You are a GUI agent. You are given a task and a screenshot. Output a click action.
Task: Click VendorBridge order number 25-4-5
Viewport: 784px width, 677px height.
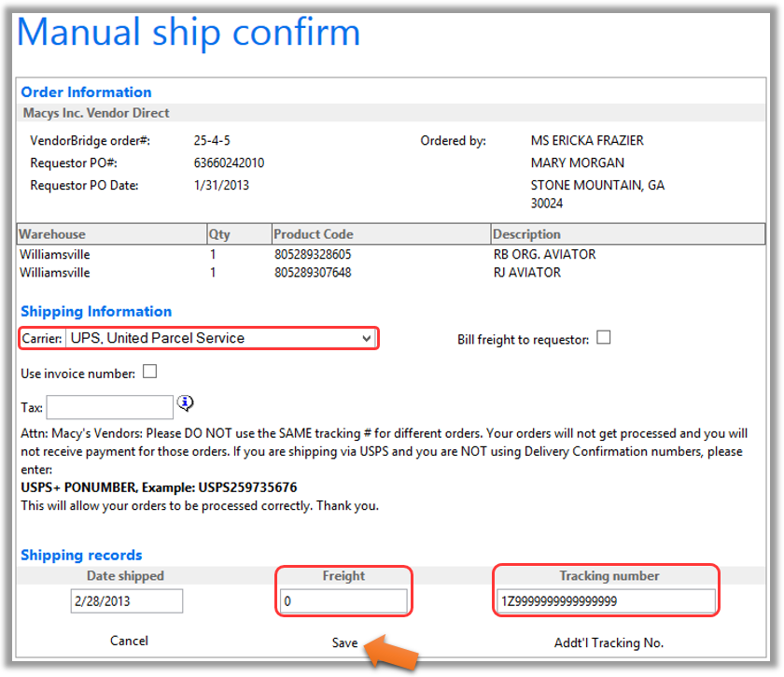tap(212, 141)
